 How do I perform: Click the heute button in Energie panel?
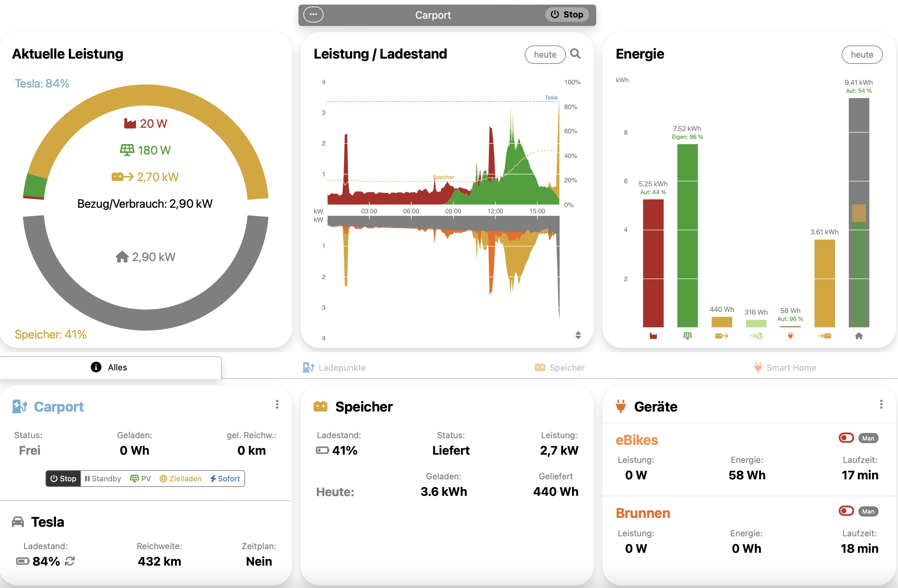pyautogui.click(x=862, y=55)
